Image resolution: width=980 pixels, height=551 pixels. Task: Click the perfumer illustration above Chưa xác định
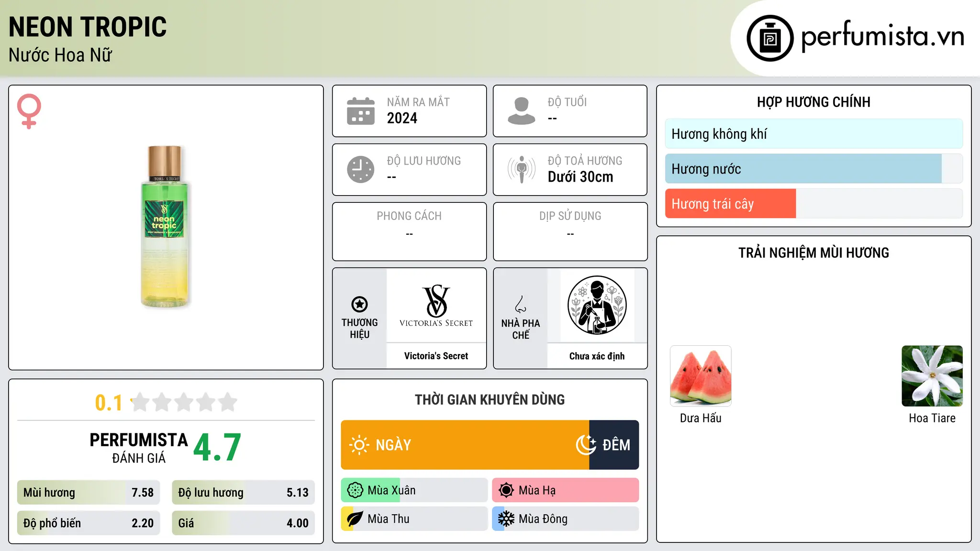coord(597,305)
